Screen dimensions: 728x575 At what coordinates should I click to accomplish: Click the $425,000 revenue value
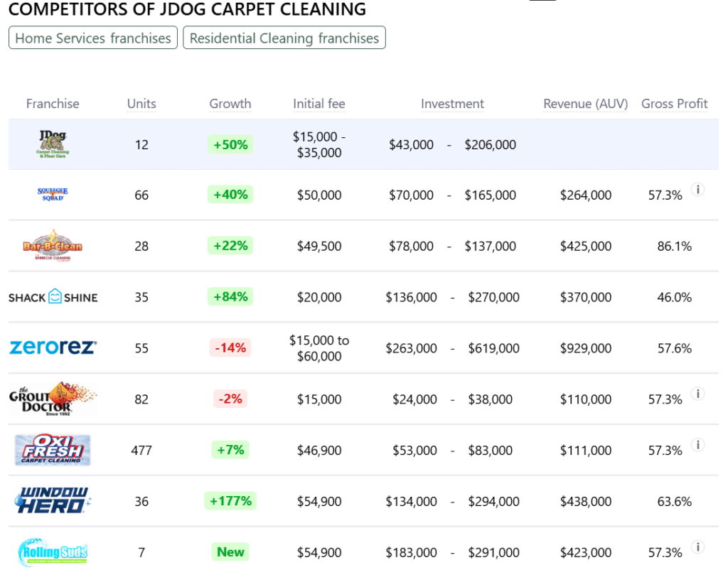coord(586,246)
